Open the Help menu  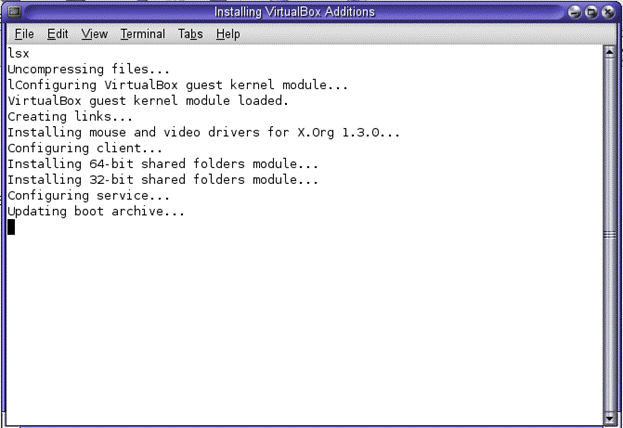pos(228,34)
